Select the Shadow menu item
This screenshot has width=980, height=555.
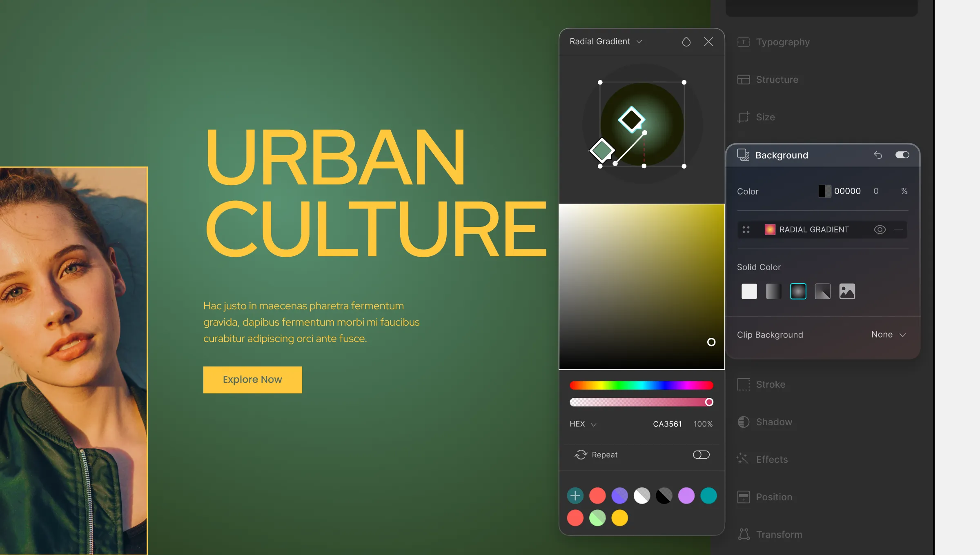click(773, 422)
